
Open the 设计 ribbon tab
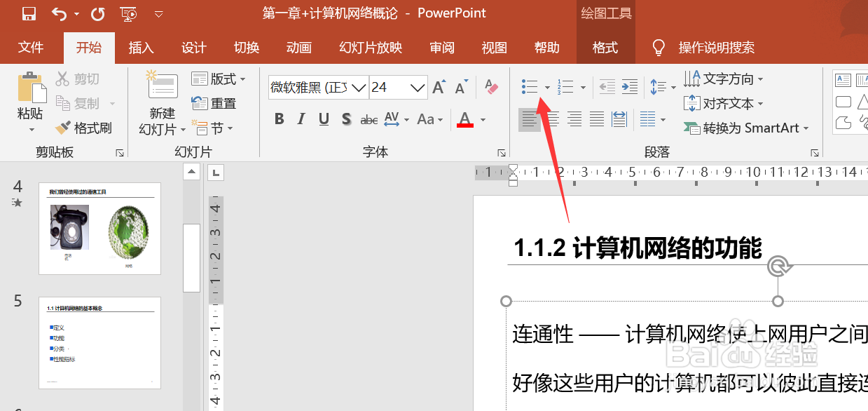tap(193, 47)
